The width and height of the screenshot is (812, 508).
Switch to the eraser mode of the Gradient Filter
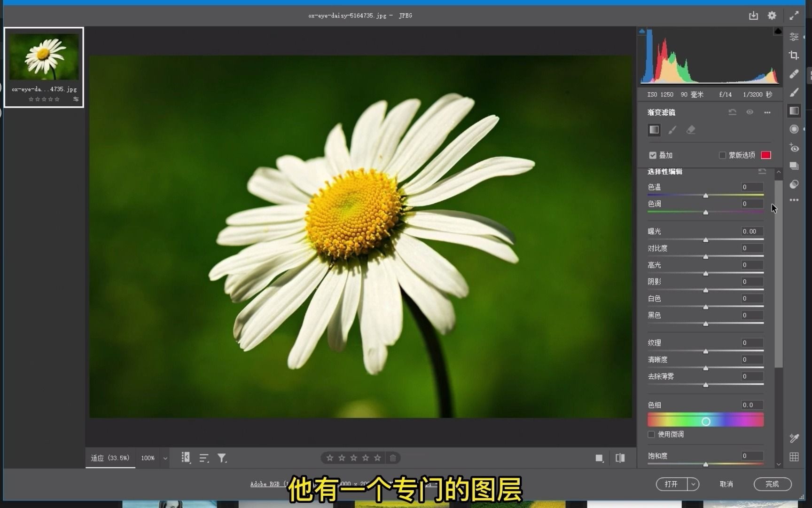[x=691, y=130]
